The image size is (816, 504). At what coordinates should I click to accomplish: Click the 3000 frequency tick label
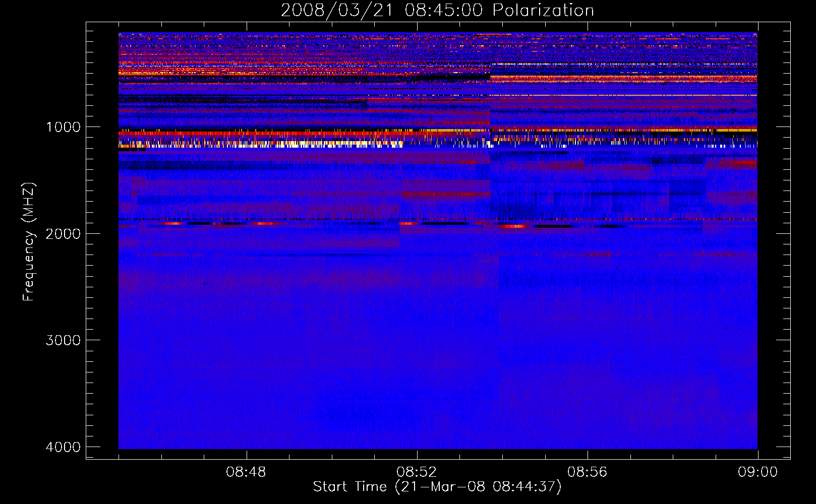(63, 340)
